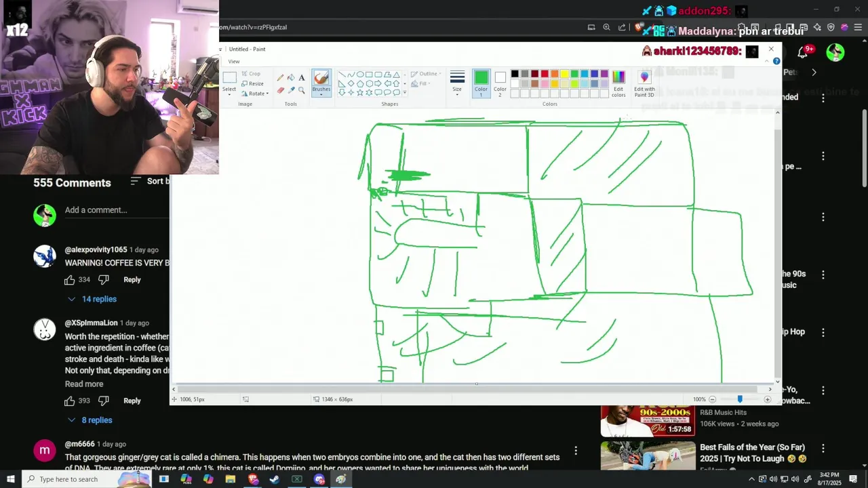Click Paint zoom in plus button
The width and height of the screenshot is (868, 488).
(x=767, y=399)
